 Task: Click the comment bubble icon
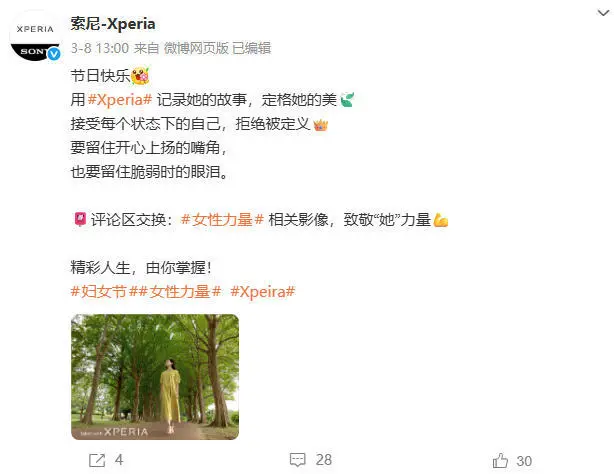[298, 460]
